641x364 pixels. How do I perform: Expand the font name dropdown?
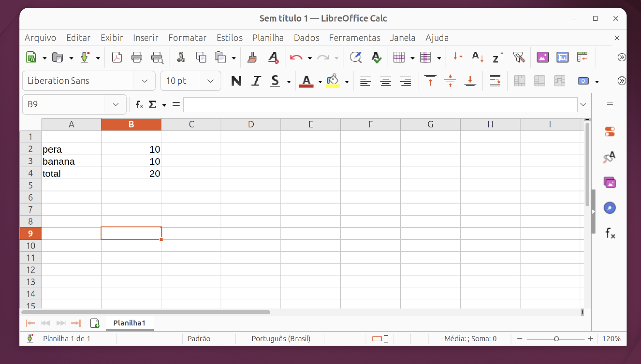pyautogui.click(x=145, y=81)
